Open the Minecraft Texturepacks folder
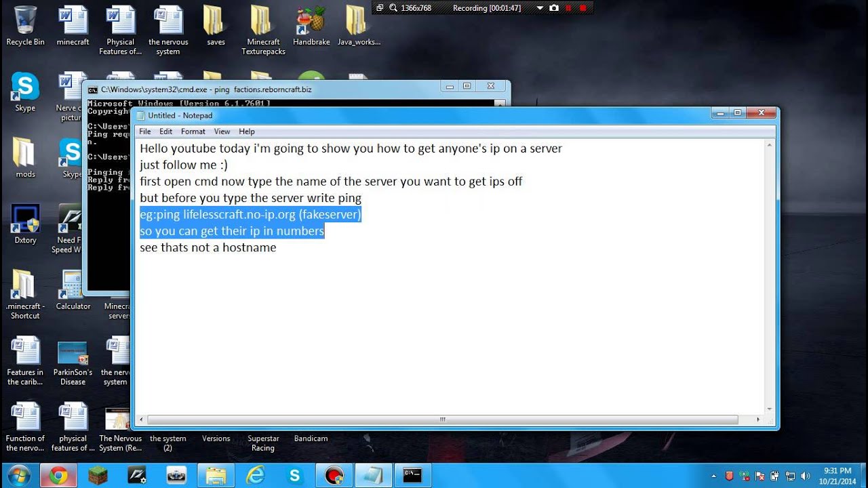This screenshot has width=868, height=488. click(263, 30)
